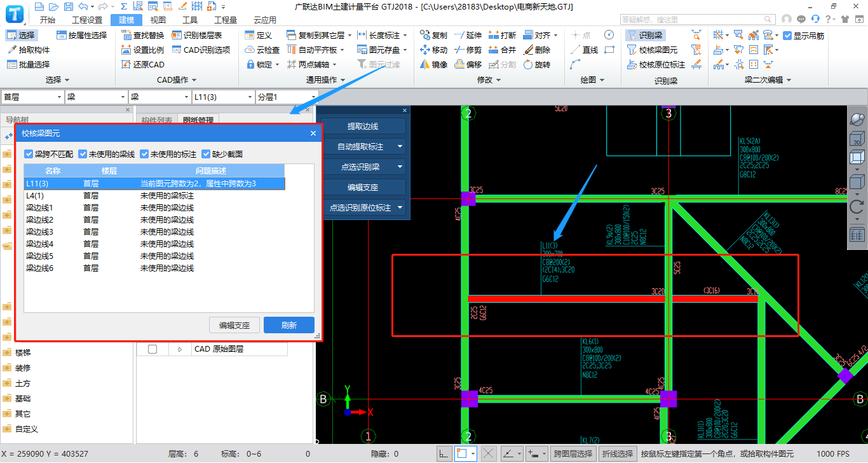Screen dimensions: 868x463
Task: Click the 延伸 extend tool
Action: 468,35
